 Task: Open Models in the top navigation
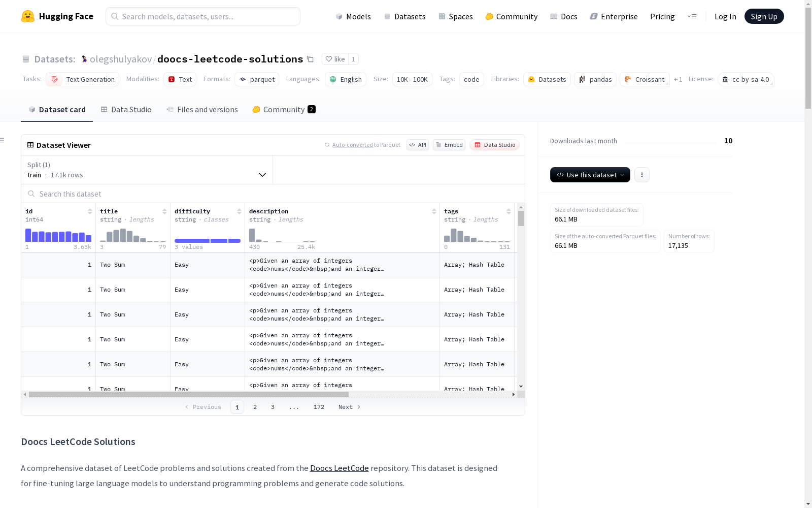click(x=353, y=16)
